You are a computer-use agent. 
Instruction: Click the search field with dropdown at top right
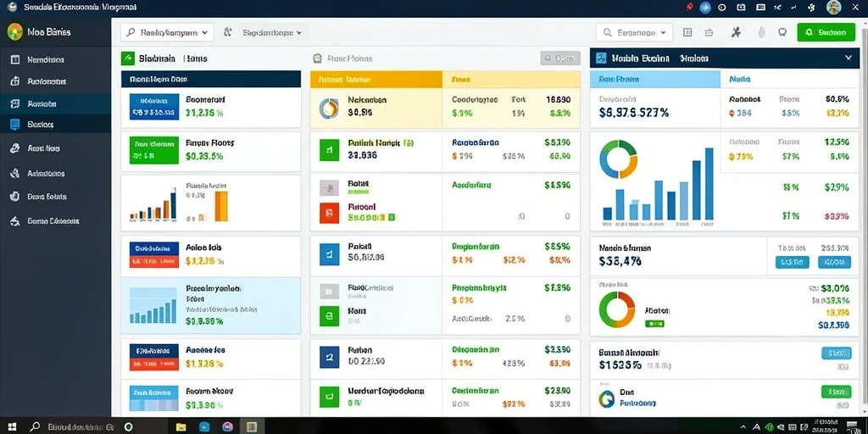[x=634, y=32]
